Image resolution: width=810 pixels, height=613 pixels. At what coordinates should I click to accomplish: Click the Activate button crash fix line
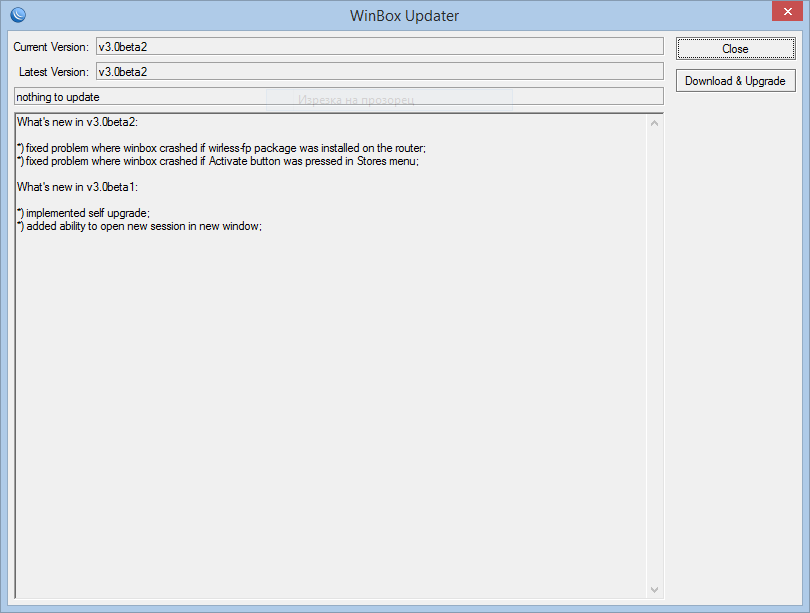coord(217,161)
